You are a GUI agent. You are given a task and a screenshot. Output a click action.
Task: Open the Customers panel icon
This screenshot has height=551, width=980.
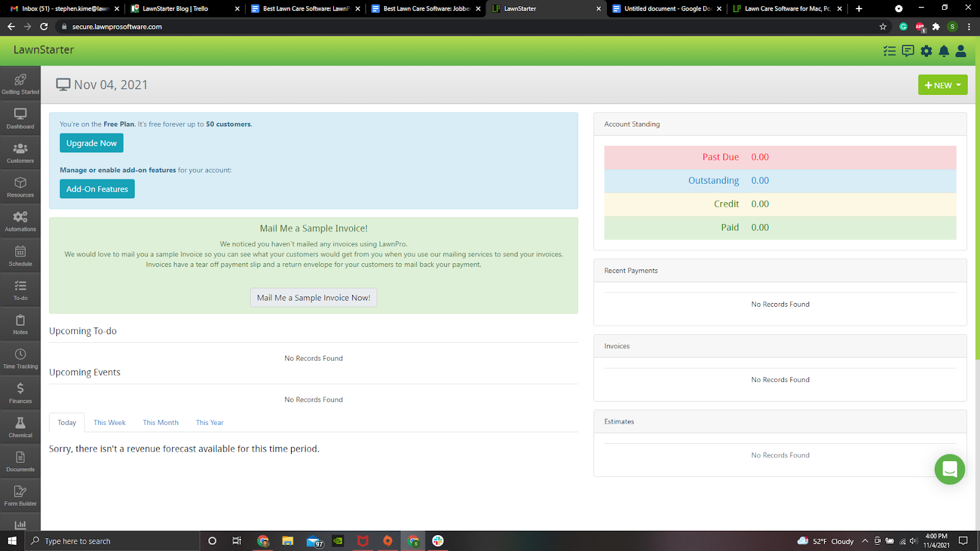tap(20, 149)
